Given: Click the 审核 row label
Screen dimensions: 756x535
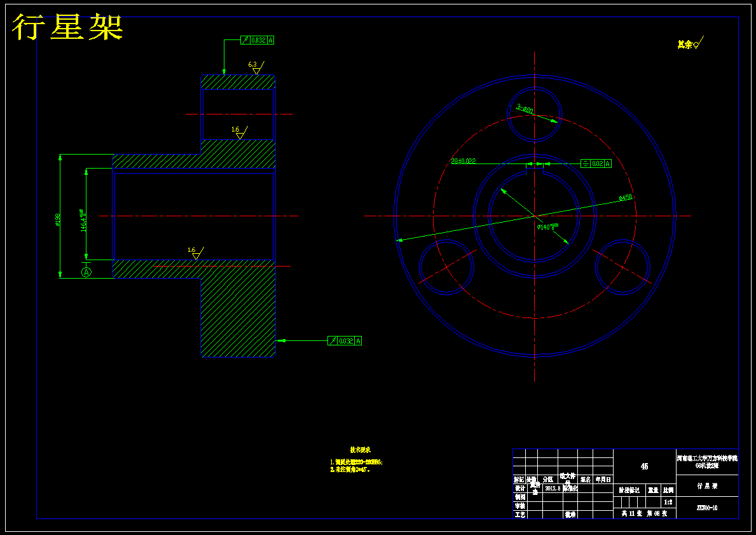Looking at the screenshot, I should click(x=519, y=506).
